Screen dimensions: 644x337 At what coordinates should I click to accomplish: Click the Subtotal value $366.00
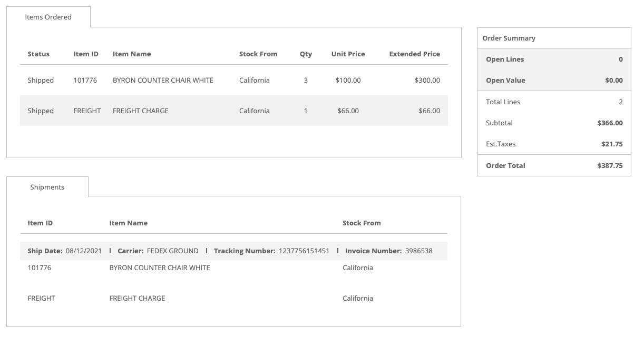[610, 123]
